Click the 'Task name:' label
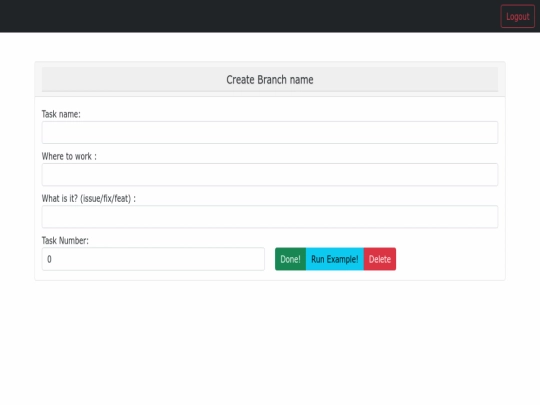The image size is (540, 405). click(x=61, y=114)
